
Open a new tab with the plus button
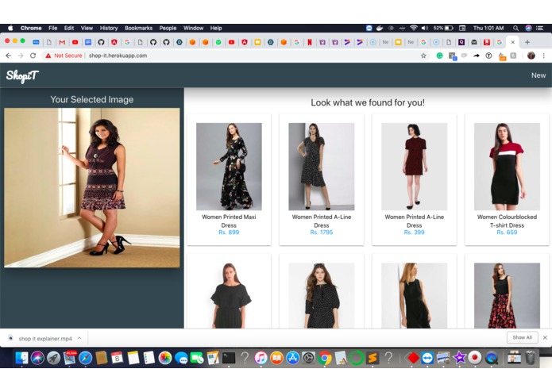pos(527,42)
